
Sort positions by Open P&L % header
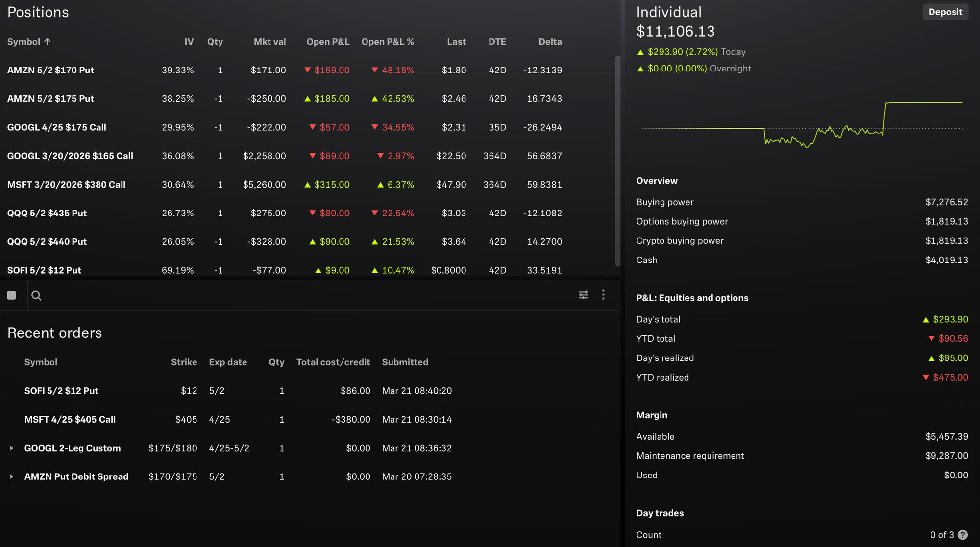[388, 42]
